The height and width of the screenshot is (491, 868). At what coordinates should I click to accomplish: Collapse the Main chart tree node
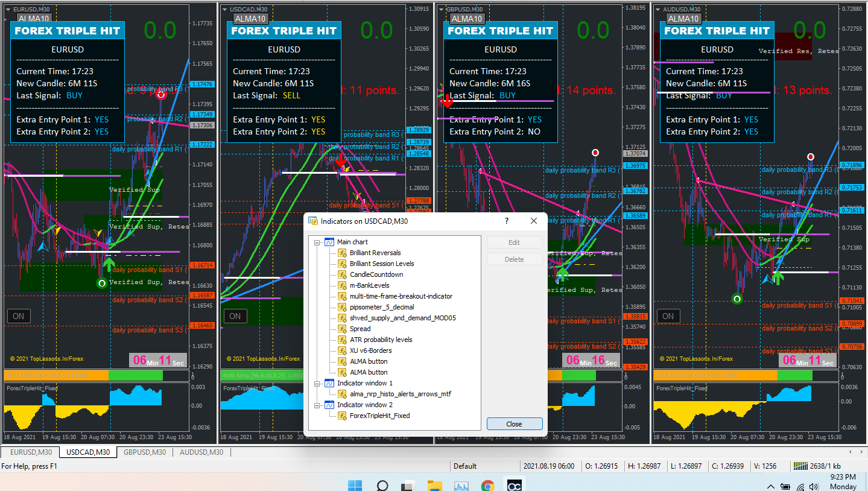click(x=317, y=242)
